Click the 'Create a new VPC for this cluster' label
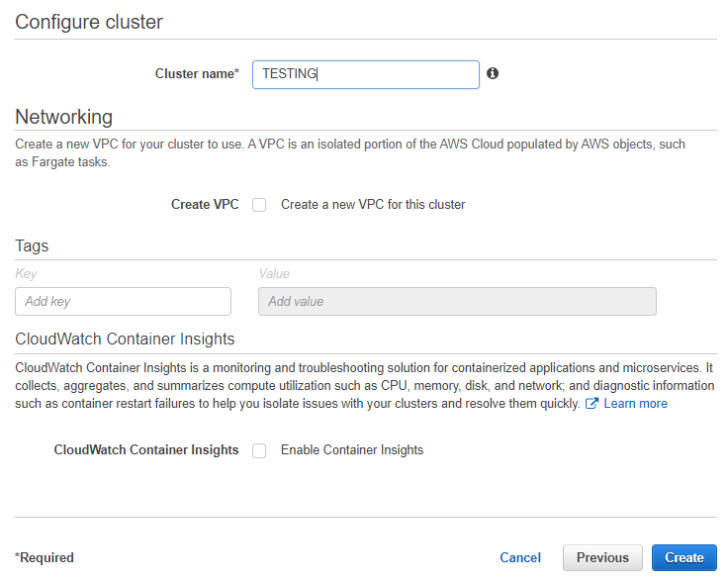Viewport: 728px width, 583px height. pyautogui.click(x=373, y=205)
